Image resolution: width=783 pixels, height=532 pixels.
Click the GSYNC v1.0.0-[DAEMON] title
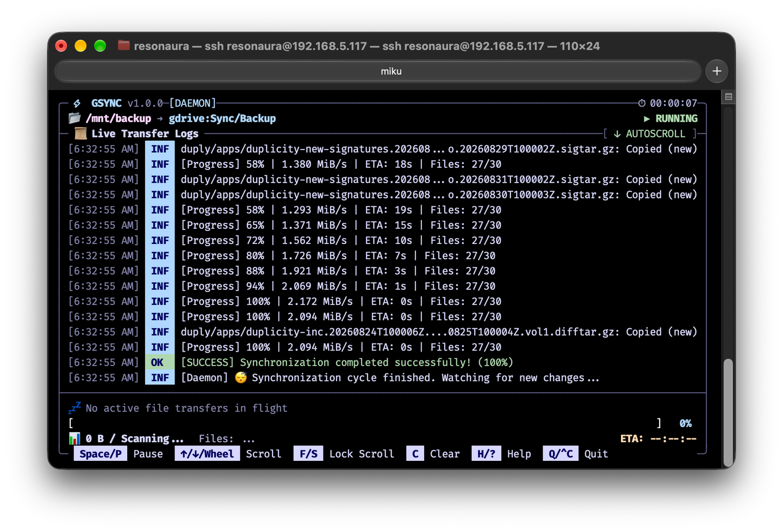pyautogui.click(x=153, y=103)
